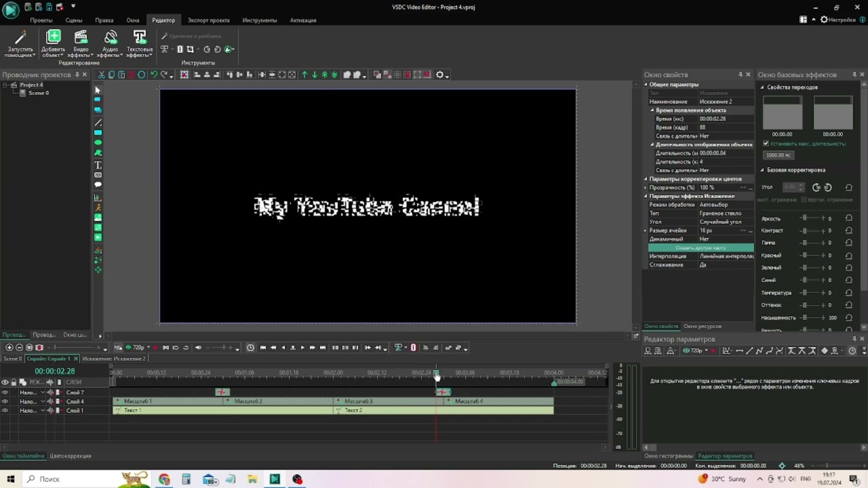868x488 pixels.
Task: Click the undo arrow in editor toolbar
Action: pos(154,75)
